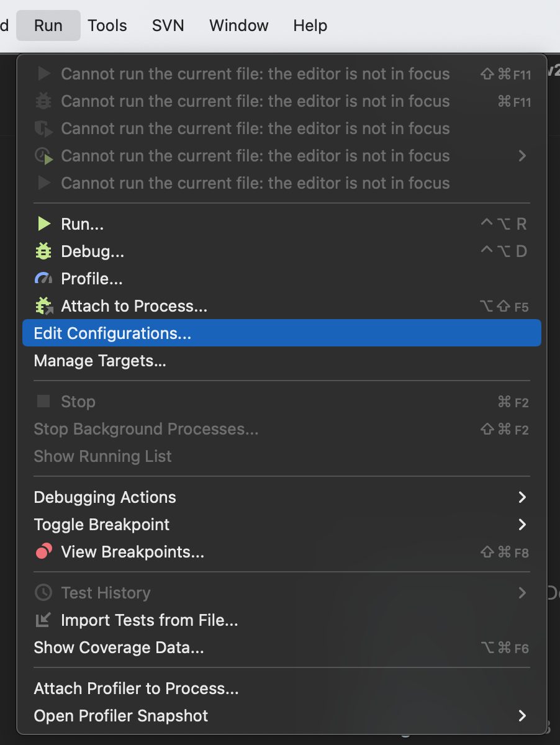The image size is (560, 745).
Task: Choose Show Coverage Data option
Action: pos(119,648)
